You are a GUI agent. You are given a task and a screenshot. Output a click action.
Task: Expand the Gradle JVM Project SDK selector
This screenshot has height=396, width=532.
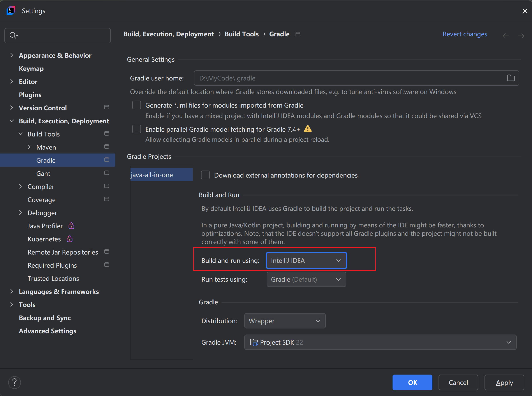[x=380, y=342]
